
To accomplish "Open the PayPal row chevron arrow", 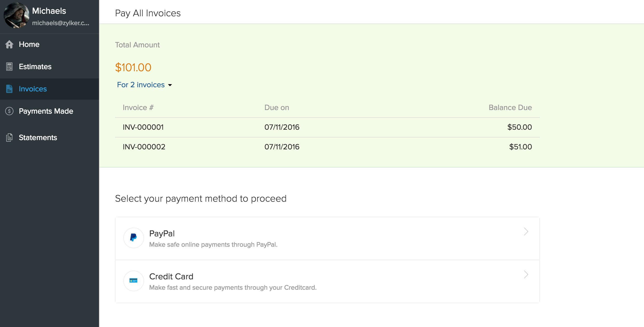I will click(526, 232).
